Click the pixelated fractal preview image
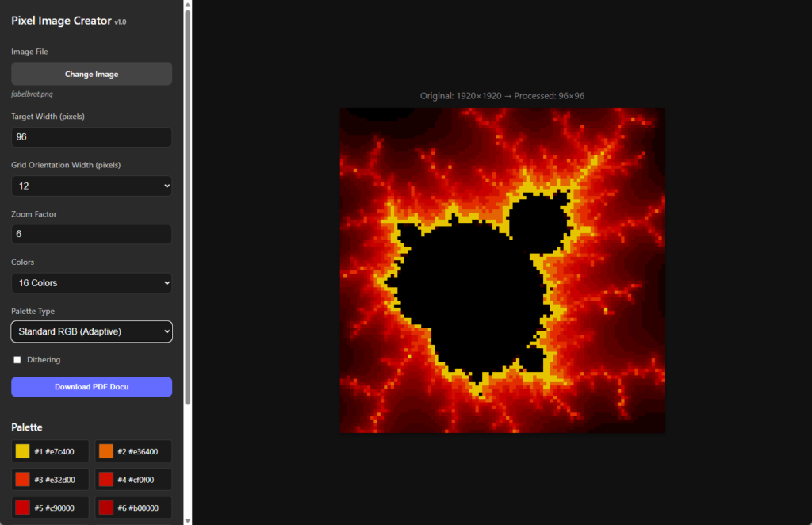The height and width of the screenshot is (525, 812). (502, 270)
